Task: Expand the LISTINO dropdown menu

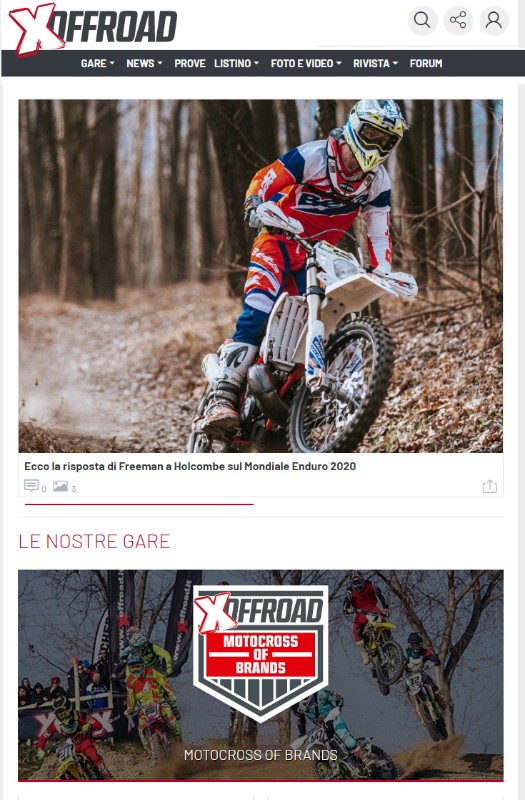Action: (237, 63)
